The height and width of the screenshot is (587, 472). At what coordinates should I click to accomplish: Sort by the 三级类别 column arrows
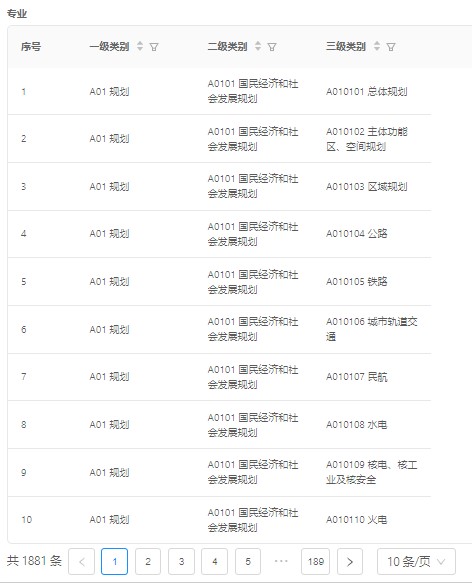377,46
